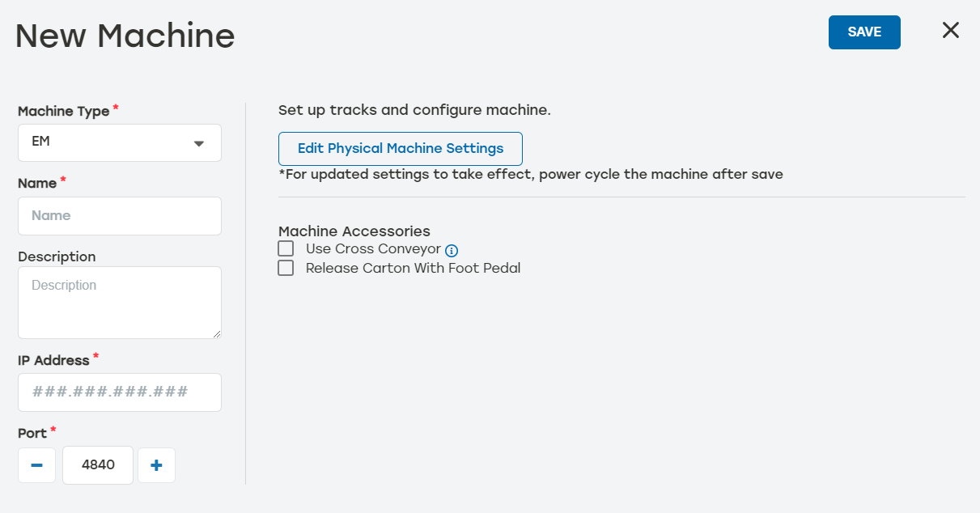
Task: Click into the Description text area
Action: click(120, 302)
